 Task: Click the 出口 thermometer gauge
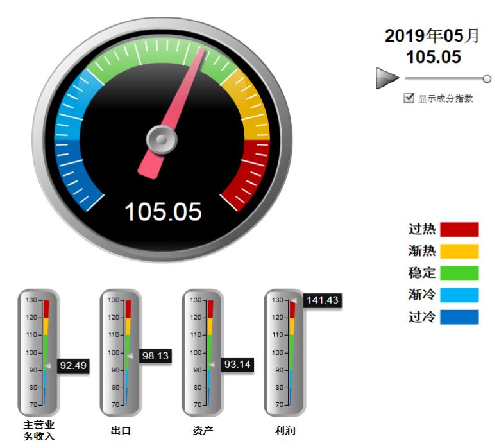pos(121,352)
